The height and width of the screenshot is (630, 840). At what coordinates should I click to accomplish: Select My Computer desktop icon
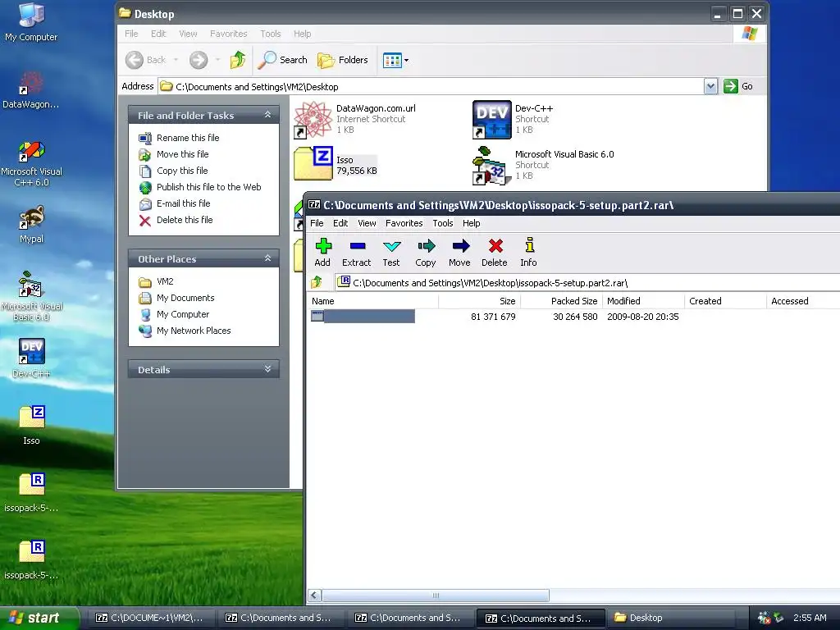[x=31, y=22]
